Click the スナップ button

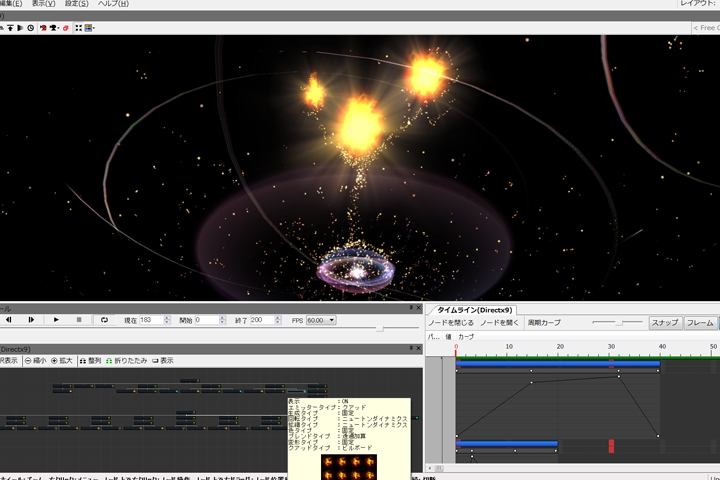click(x=664, y=323)
